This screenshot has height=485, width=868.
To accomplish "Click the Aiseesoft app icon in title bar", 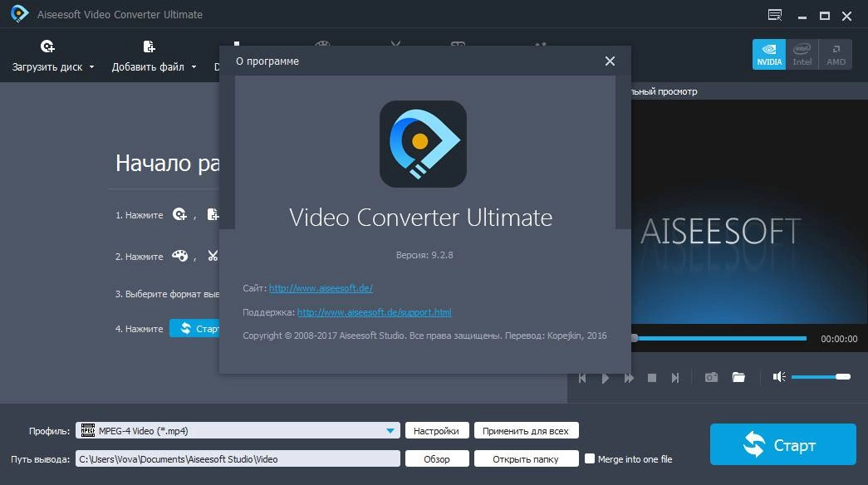I will click(19, 14).
